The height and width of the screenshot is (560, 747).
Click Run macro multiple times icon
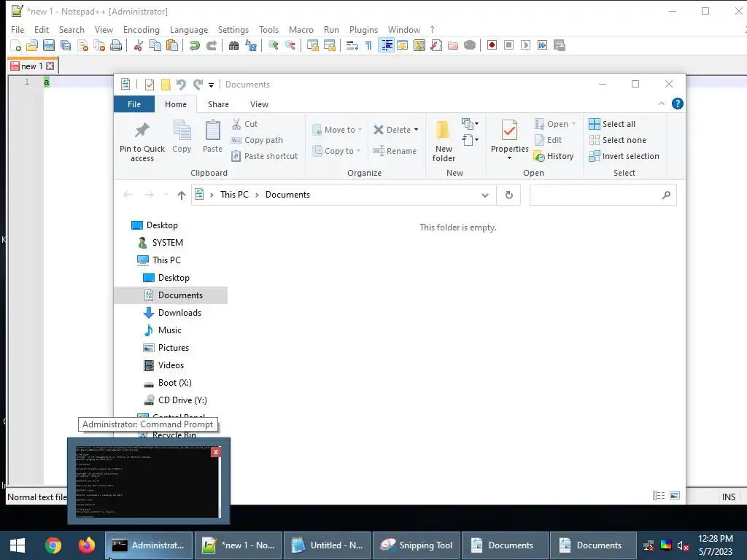[x=542, y=45]
